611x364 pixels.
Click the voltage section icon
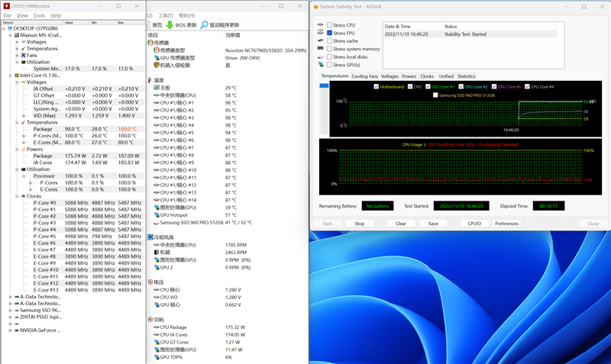tap(150, 282)
